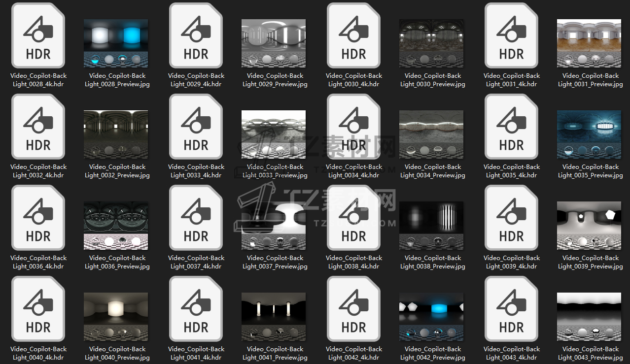The width and height of the screenshot is (630, 364).
Task: Select the BackLight_0036_4k.hdr file icon
Action: coord(38,218)
